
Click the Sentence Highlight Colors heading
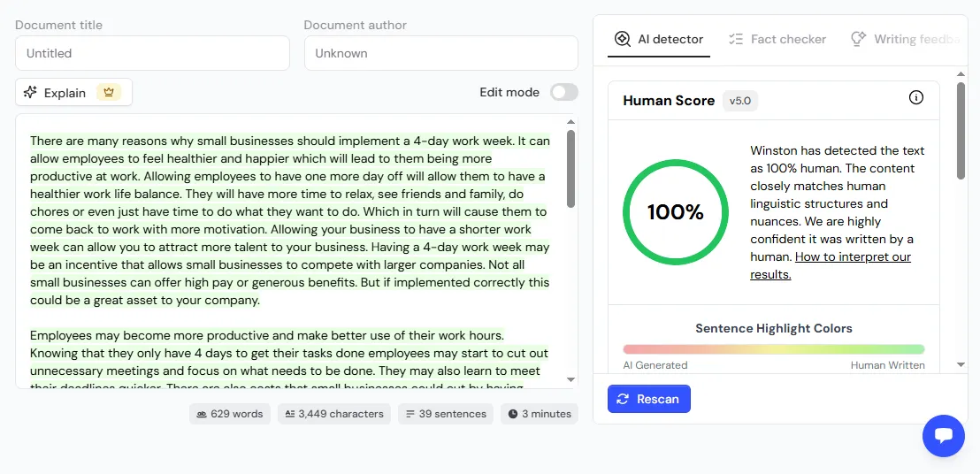(774, 328)
